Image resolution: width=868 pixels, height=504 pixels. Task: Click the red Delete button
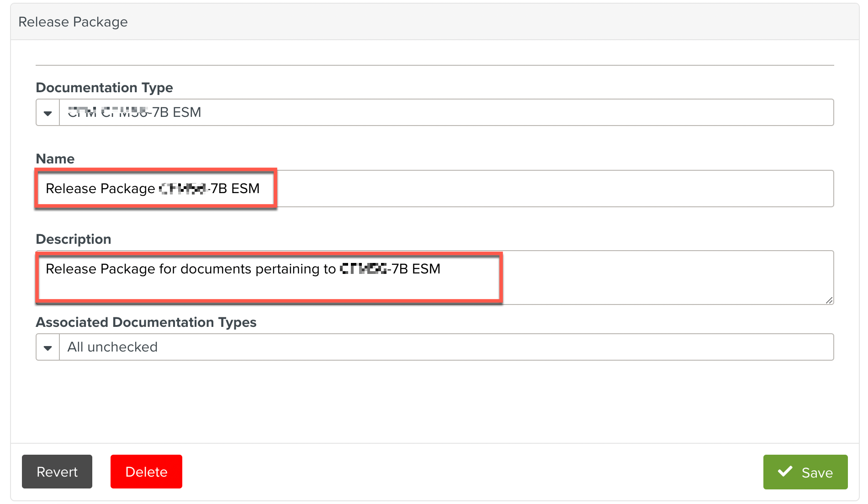[x=146, y=472]
